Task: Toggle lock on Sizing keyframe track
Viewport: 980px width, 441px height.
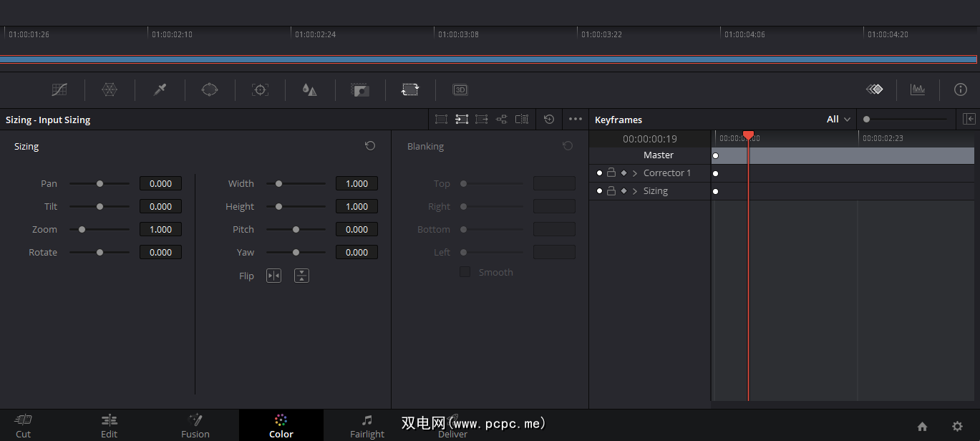Action: tap(611, 191)
